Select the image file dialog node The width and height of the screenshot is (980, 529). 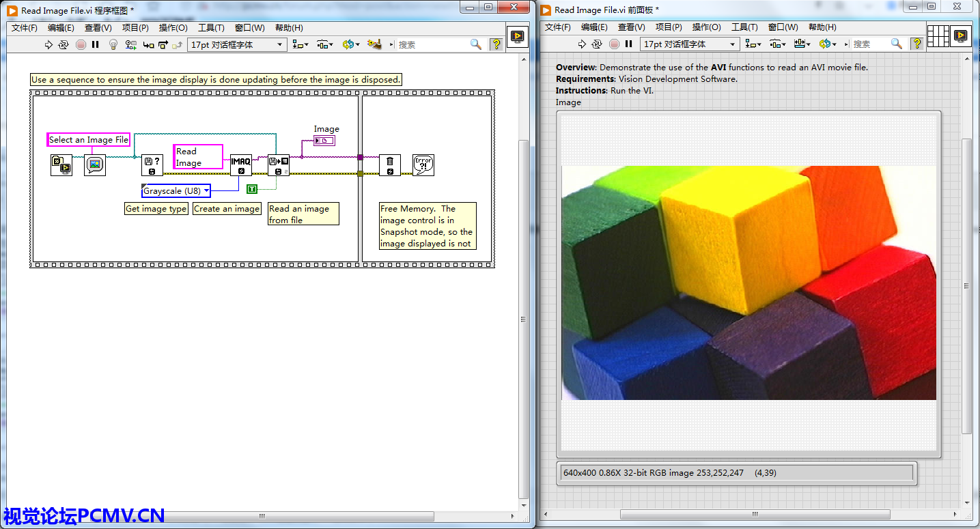point(95,165)
